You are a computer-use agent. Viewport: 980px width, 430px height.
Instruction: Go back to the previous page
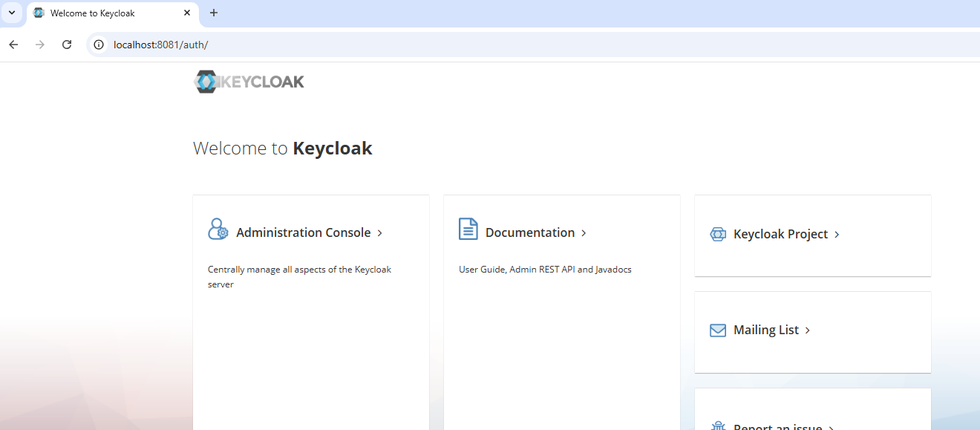[x=13, y=45]
